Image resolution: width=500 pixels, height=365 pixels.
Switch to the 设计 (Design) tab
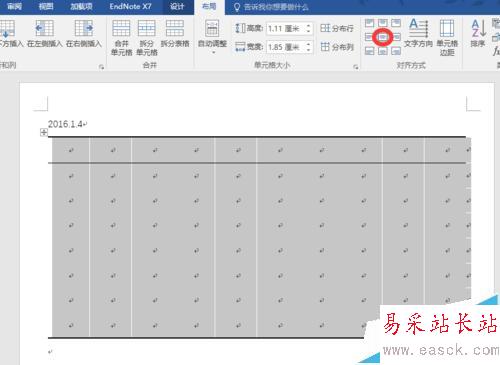point(177,7)
